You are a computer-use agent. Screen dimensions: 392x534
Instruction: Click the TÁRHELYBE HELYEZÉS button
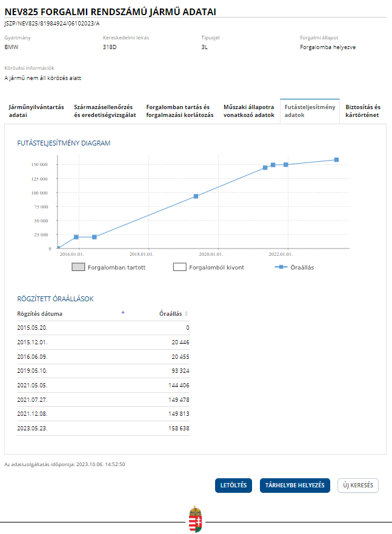[x=294, y=486]
